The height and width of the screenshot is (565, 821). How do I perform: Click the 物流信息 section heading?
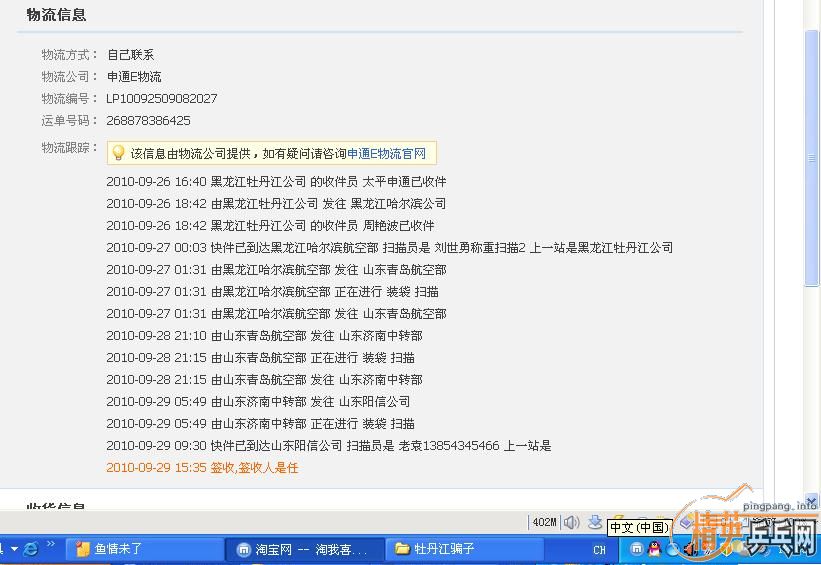[x=56, y=15]
